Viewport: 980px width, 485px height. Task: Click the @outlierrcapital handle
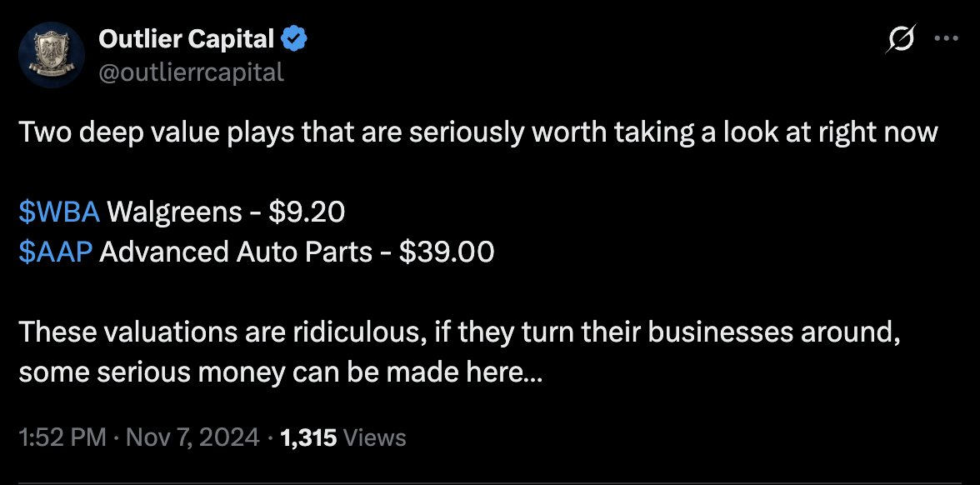click(x=191, y=72)
